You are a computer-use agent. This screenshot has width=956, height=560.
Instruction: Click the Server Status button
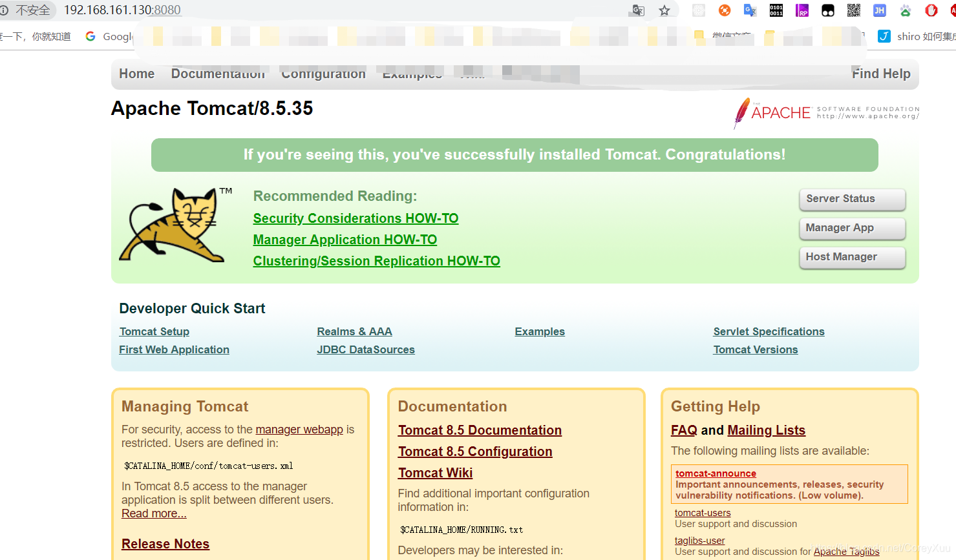click(x=852, y=199)
